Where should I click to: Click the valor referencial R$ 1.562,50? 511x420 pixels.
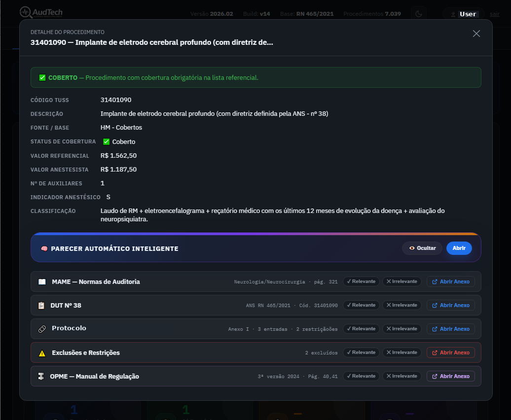[118, 156]
